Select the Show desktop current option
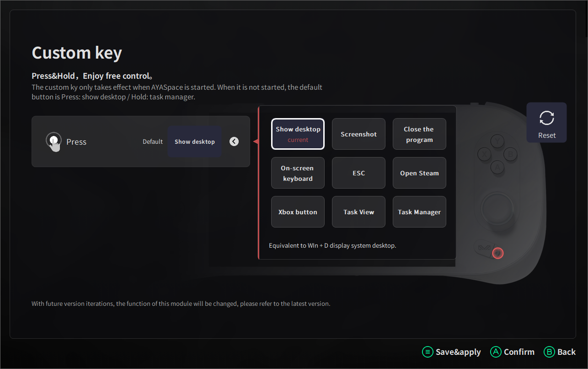Screen dimensions: 588x369 [298, 134]
